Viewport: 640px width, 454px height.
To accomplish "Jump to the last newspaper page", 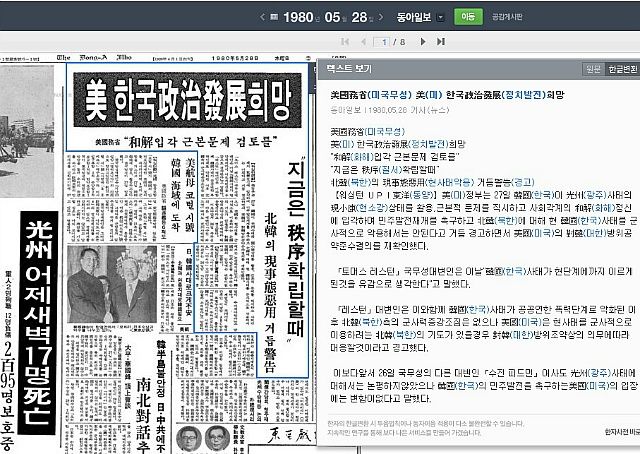I will tap(441, 42).
